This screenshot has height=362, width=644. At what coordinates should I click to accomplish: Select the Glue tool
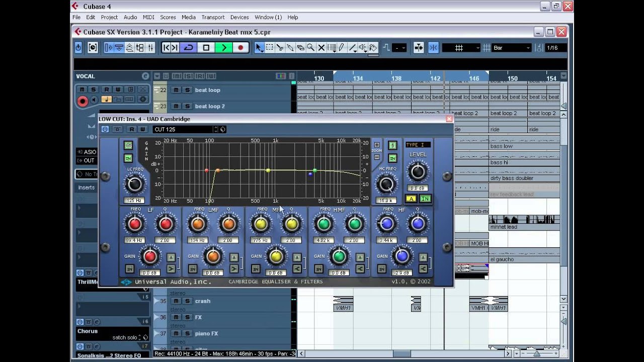coord(290,48)
